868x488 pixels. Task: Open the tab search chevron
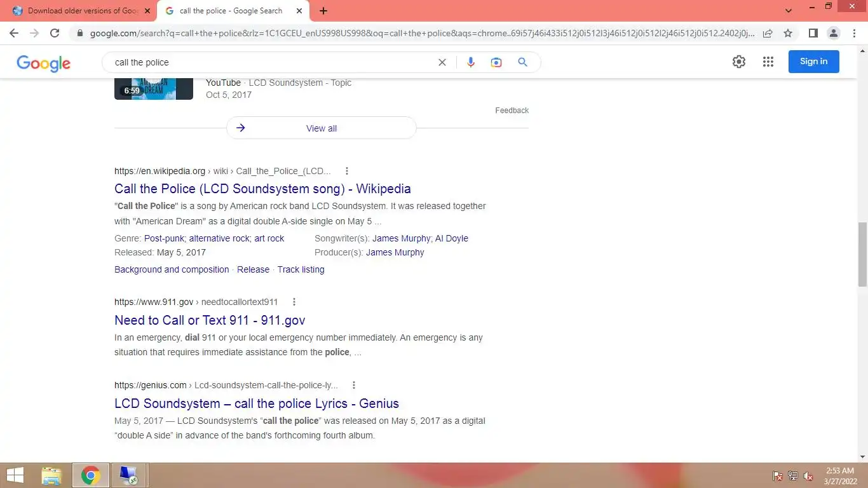pos(789,11)
